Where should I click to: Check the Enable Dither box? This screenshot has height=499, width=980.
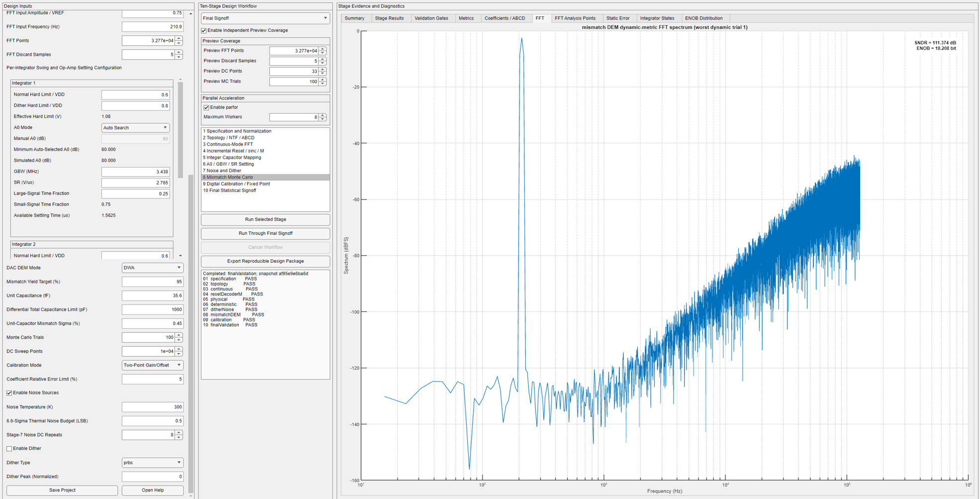pyautogui.click(x=9, y=449)
